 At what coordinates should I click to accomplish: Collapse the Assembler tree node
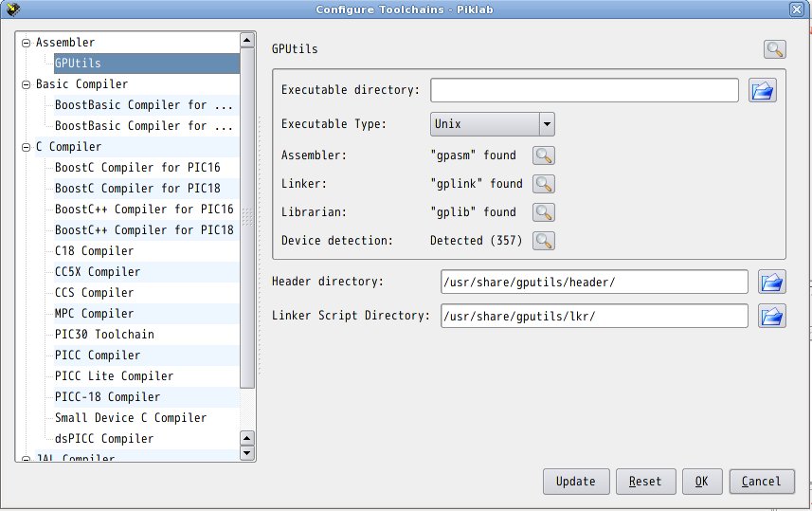26,43
